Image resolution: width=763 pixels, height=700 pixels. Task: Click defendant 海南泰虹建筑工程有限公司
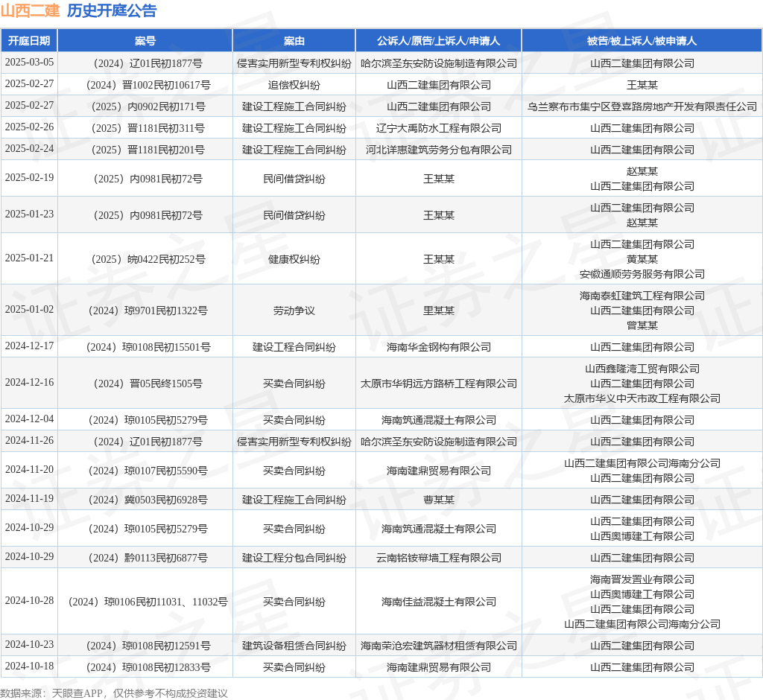[642, 296]
